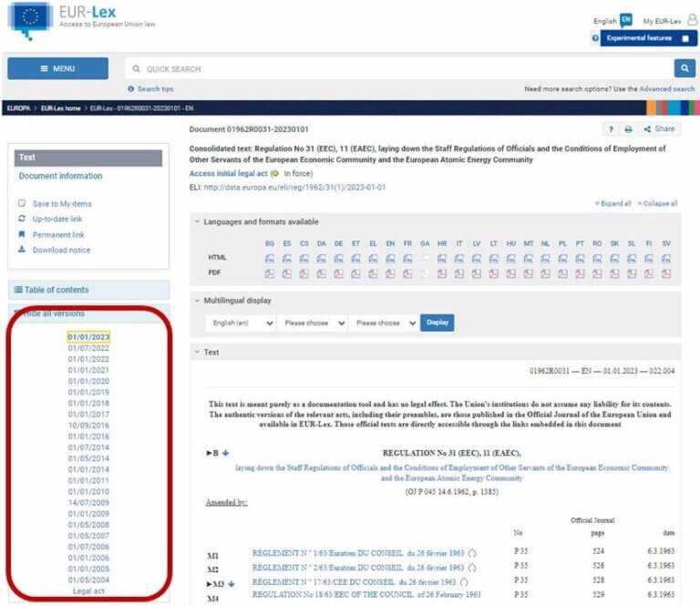Open the EN row PDF icon

point(390,273)
